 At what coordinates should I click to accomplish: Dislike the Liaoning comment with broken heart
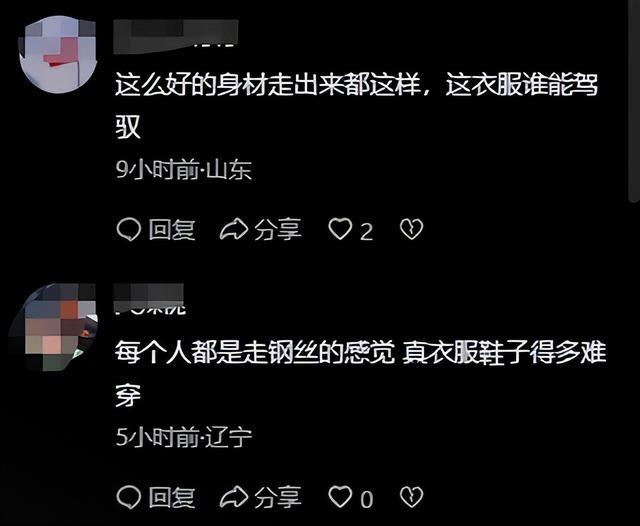tap(411, 497)
